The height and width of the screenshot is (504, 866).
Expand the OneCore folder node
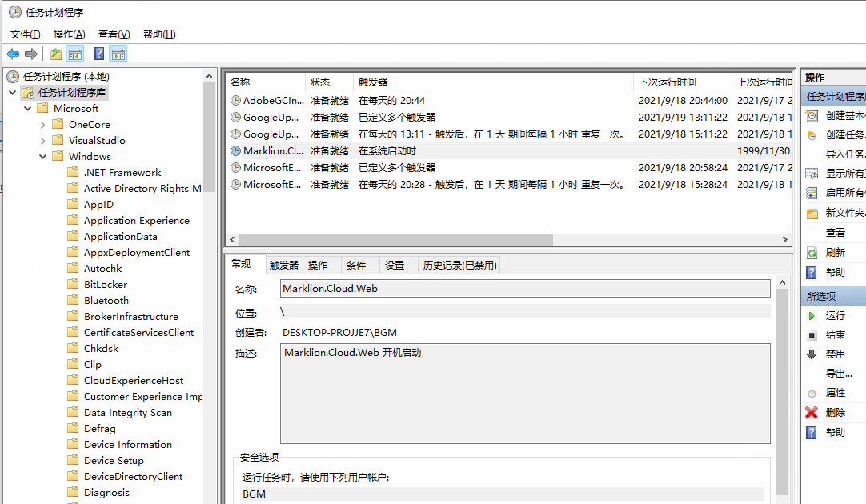tap(43, 125)
